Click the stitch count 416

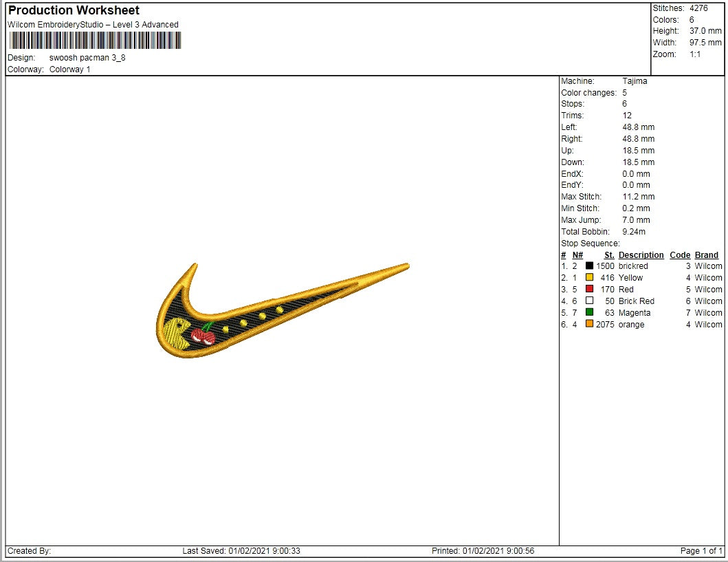pyautogui.click(x=607, y=278)
